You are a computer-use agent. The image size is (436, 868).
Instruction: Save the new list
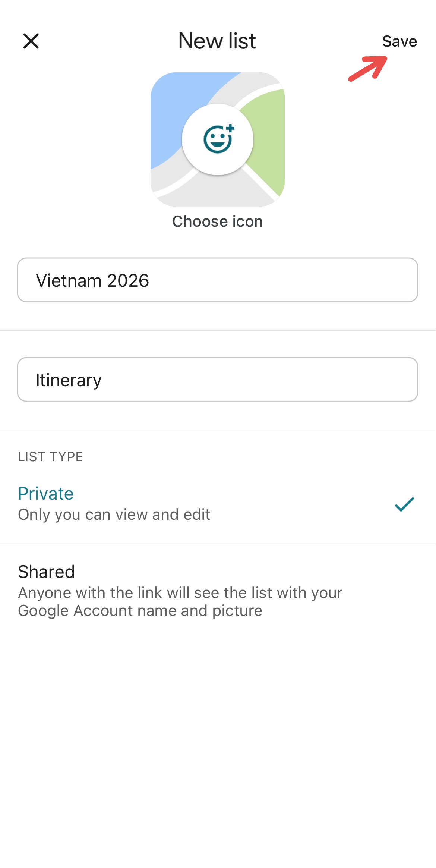(x=399, y=41)
